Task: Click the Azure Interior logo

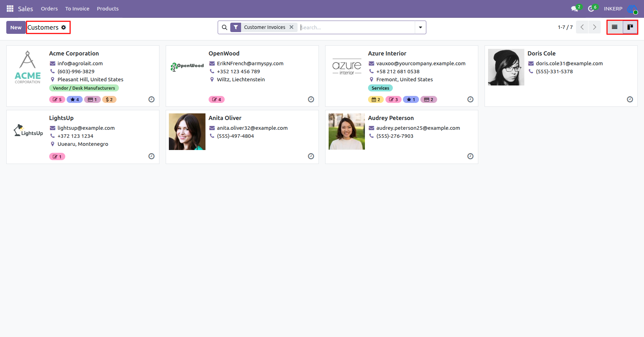Action: coord(347,67)
